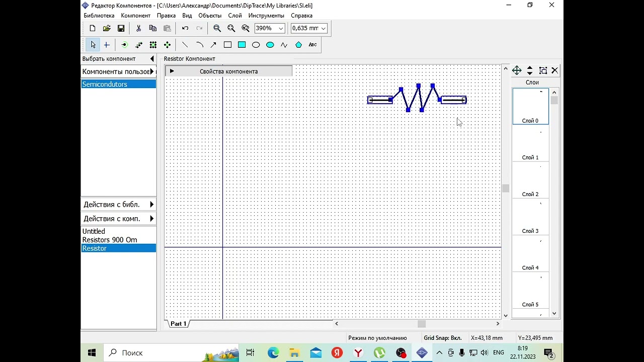Click the Windows Start button
Image resolution: width=644 pixels, height=362 pixels.
(x=92, y=353)
